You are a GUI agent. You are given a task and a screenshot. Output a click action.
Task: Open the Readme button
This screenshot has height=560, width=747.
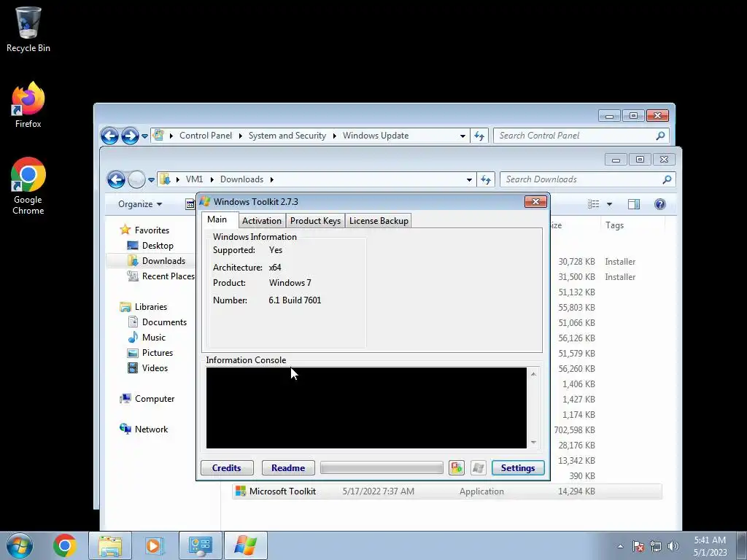[x=288, y=467]
